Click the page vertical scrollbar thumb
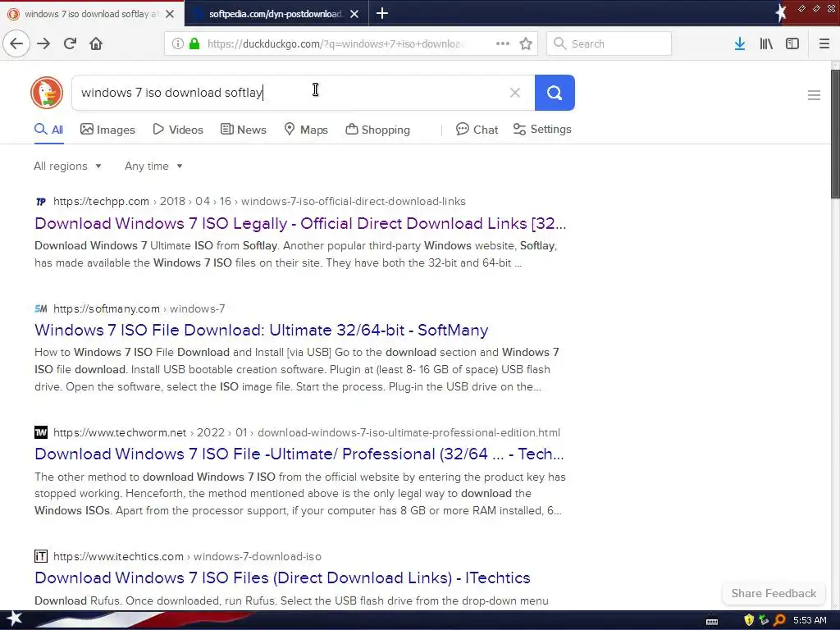 tap(835, 134)
